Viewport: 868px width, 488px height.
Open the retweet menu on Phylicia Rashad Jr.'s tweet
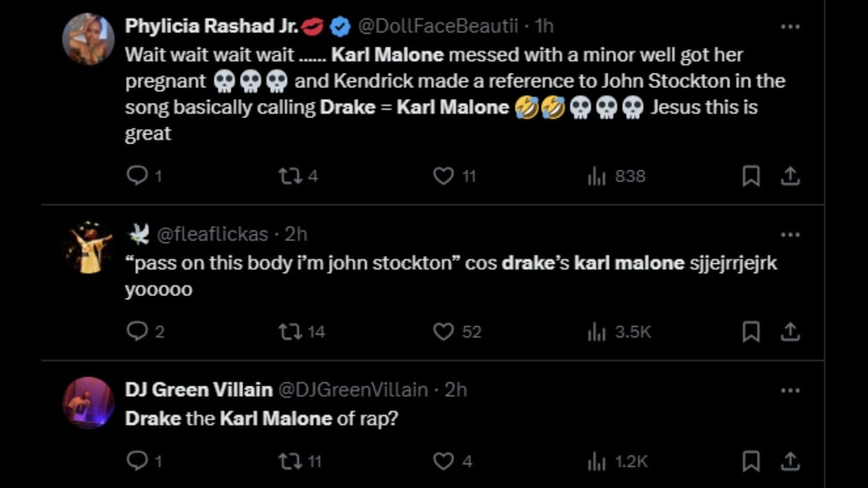(x=292, y=175)
